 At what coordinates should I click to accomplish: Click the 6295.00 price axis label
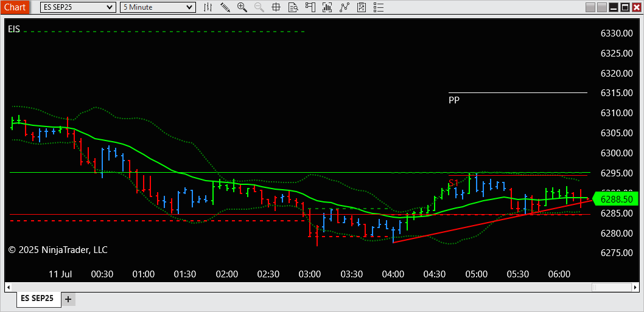coord(617,173)
